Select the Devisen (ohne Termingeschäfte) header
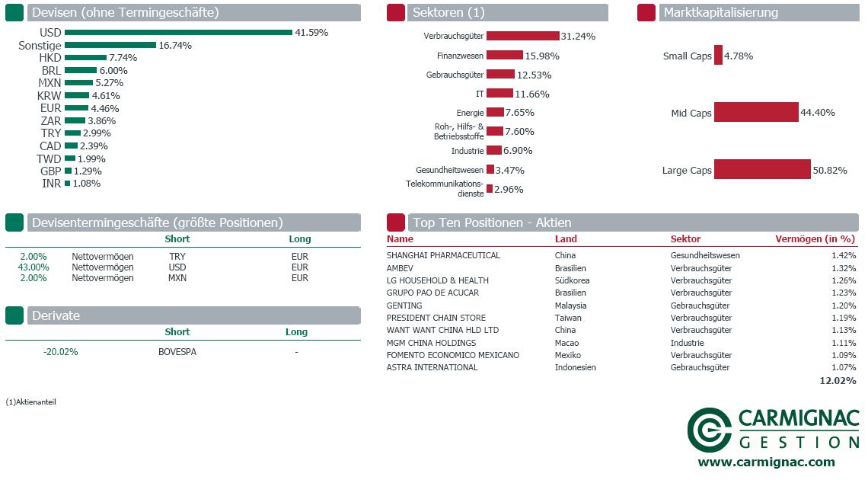This screenshot has height=480, width=868. pos(193,13)
